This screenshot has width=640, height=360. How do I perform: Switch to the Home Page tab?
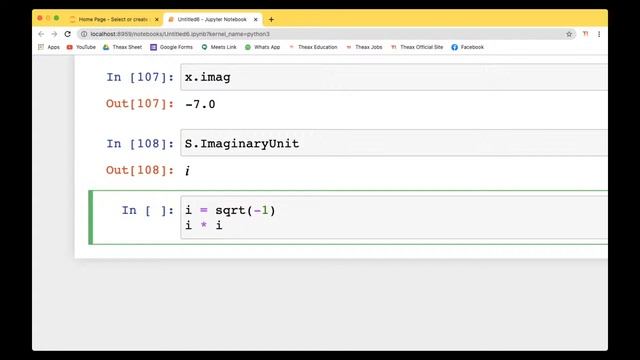coord(113,20)
